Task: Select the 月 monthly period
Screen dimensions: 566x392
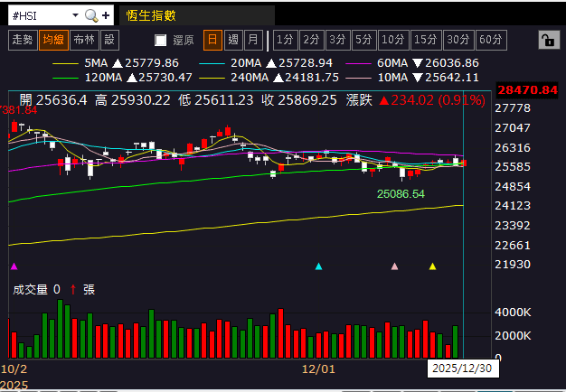Action: (x=253, y=40)
